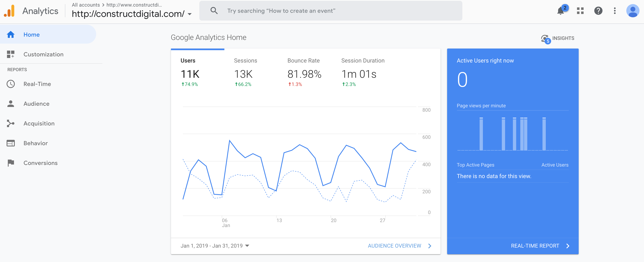Click the Real-Time clock icon
644x262 pixels.
point(11,84)
